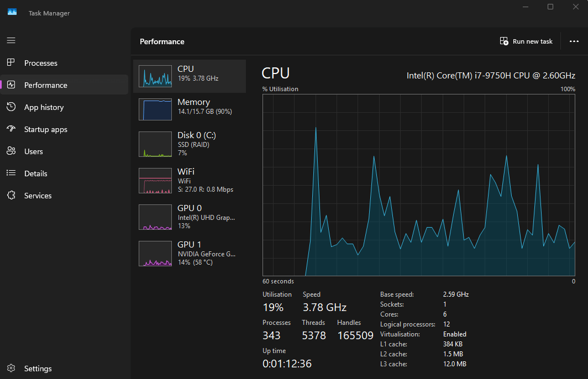Switch to the Memory performance view

tap(191, 109)
